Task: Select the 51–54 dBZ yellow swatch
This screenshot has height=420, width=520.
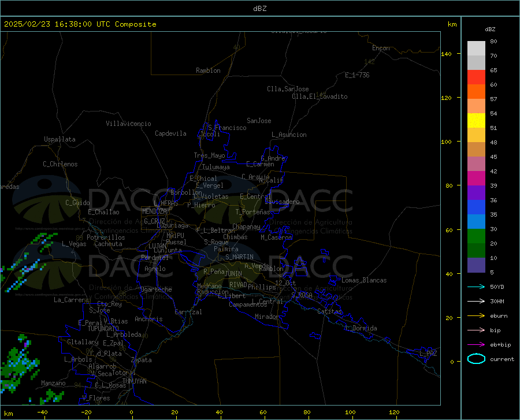Action: [476, 121]
